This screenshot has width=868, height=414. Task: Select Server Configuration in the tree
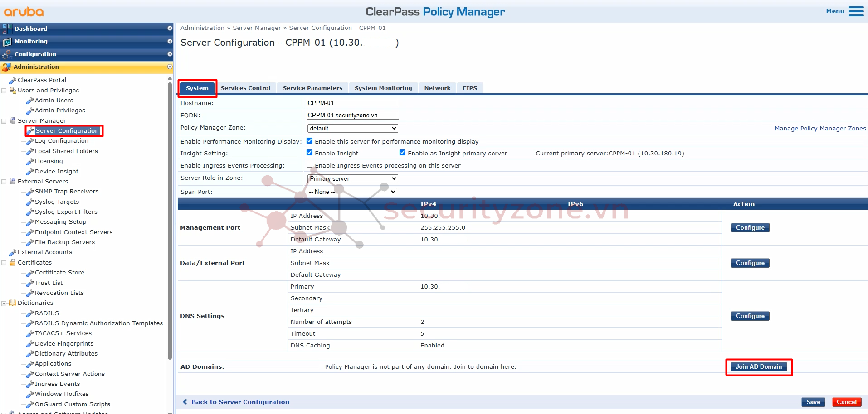pos(67,131)
